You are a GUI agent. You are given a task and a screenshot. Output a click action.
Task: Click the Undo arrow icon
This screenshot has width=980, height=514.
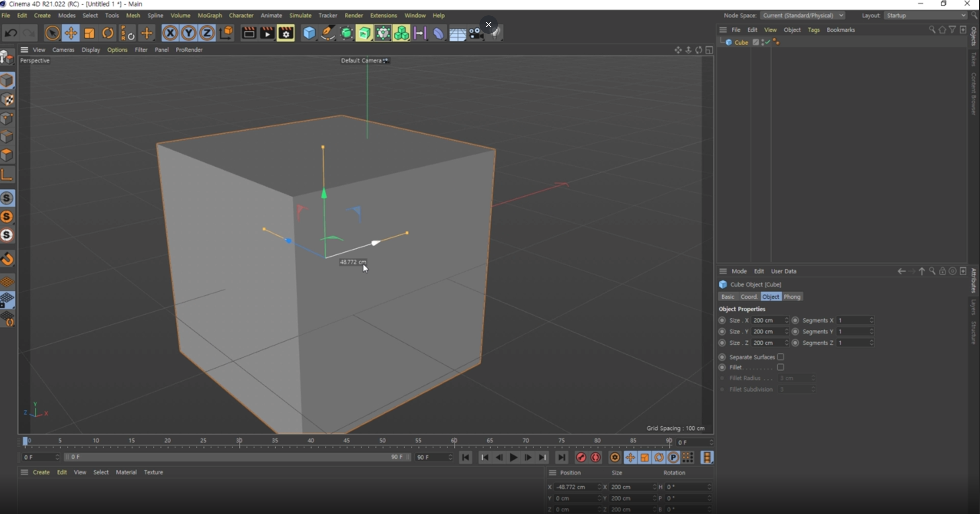pyautogui.click(x=10, y=33)
